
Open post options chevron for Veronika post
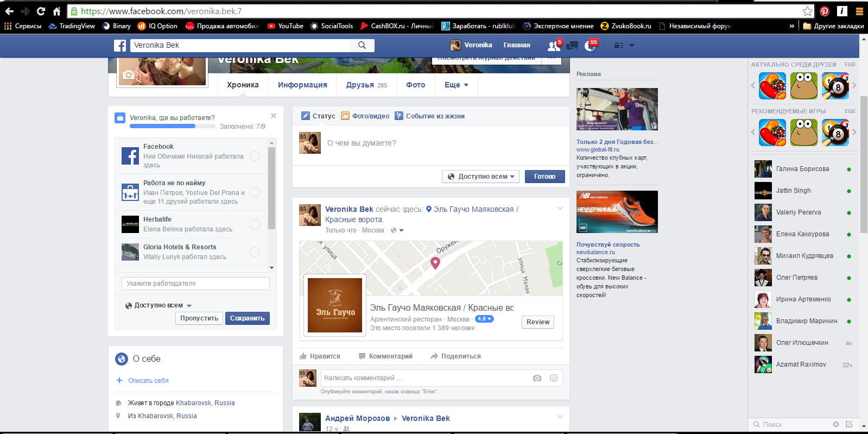[560, 209]
